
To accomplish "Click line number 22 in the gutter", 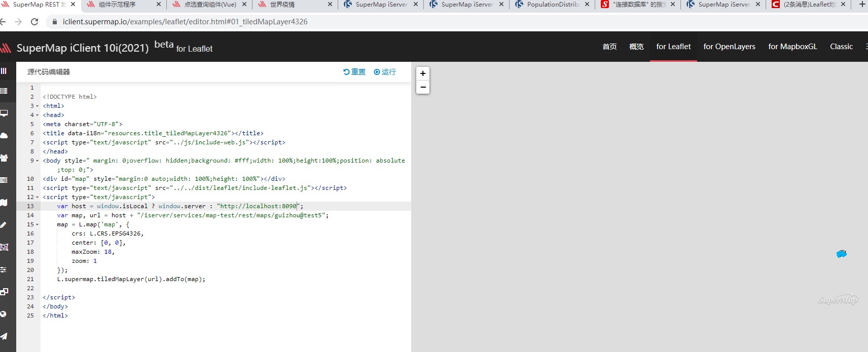I will coord(30,288).
